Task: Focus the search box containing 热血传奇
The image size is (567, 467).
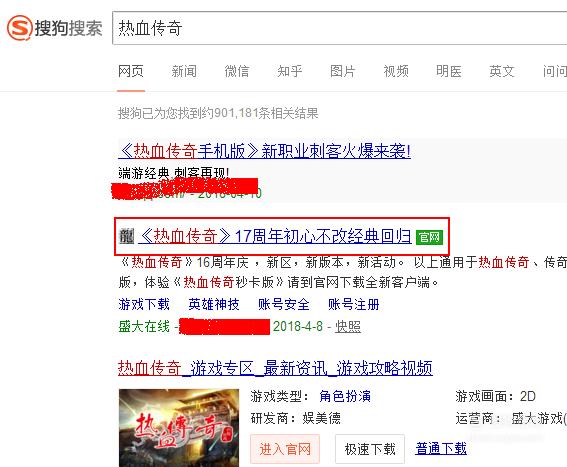Action: 340,28
